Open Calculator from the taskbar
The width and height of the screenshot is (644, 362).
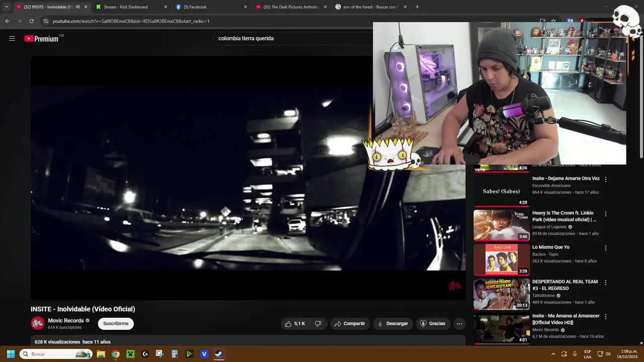coord(175,354)
